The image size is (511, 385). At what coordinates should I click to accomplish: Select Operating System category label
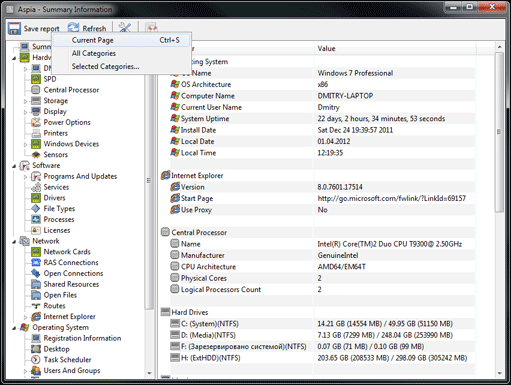(x=60, y=327)
